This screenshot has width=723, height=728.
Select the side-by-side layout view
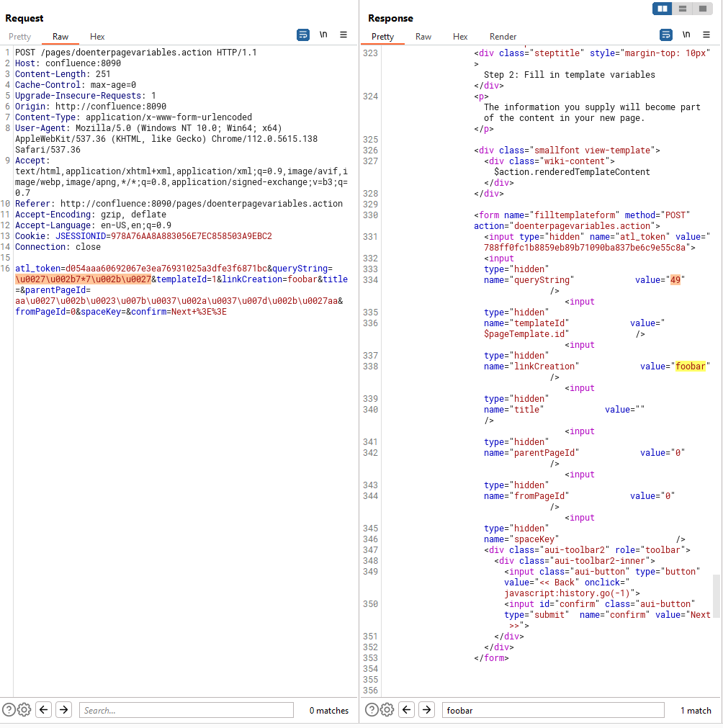point(663,9)
